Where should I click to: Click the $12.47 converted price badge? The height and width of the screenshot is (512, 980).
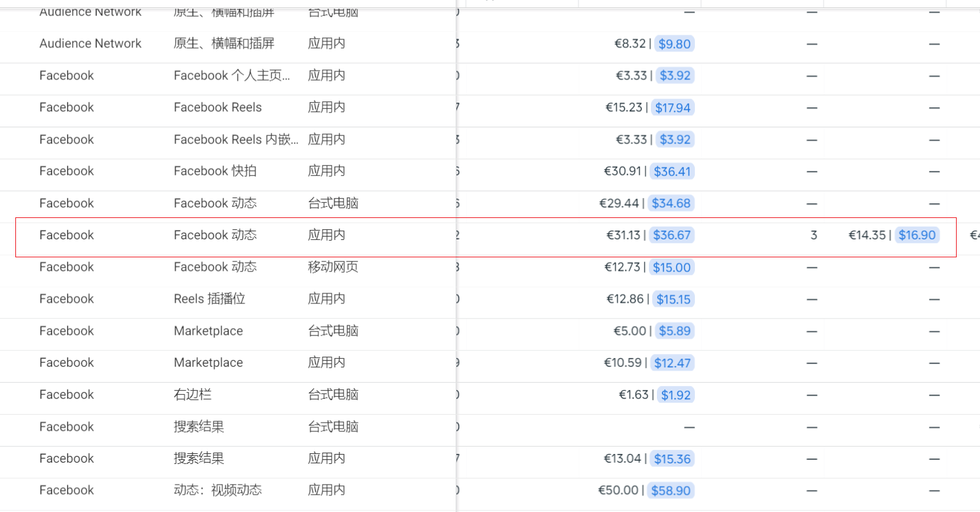(672, 363)
